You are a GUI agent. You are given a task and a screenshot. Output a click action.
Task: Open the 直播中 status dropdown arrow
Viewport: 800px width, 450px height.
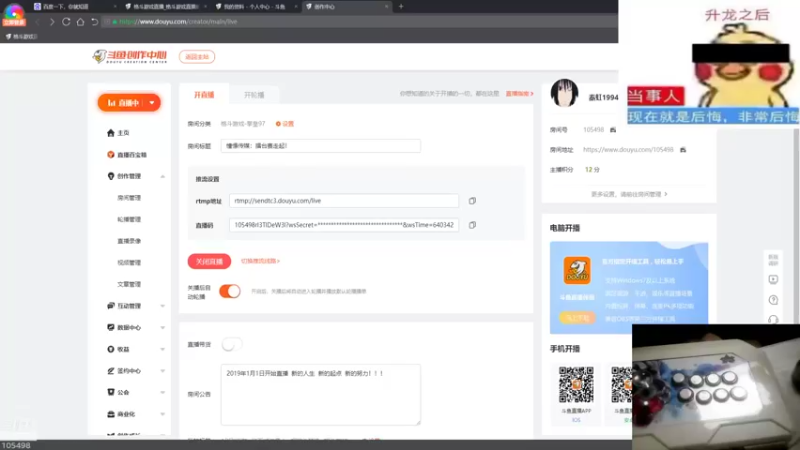click(152, 103)
